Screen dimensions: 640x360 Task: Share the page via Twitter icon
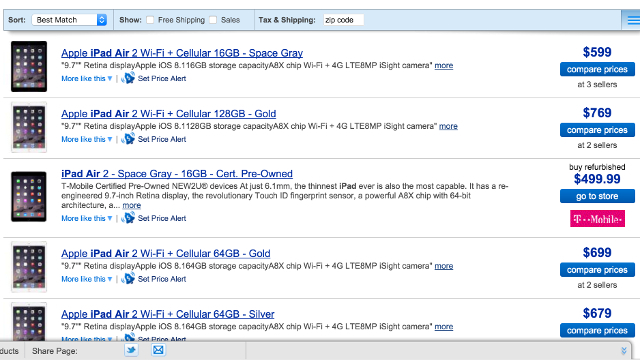coord(131,350)
